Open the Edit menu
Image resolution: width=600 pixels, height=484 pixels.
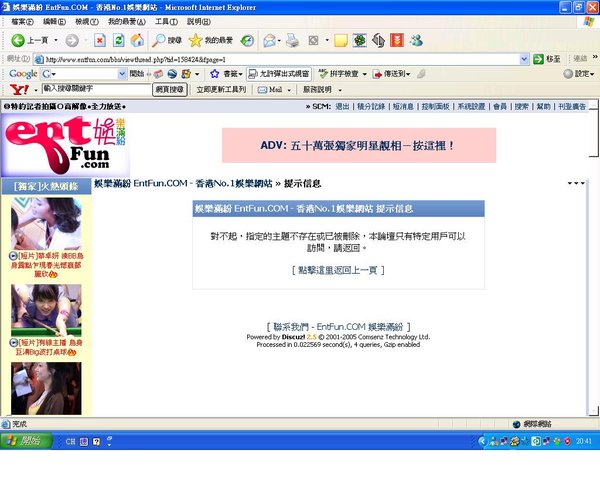click(x=54, y=22)
